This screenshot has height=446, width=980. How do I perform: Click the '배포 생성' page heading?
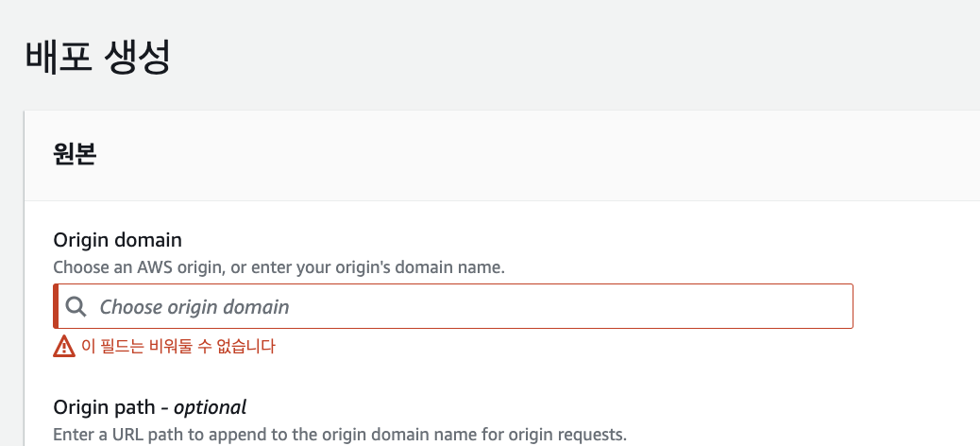(98, 58)
